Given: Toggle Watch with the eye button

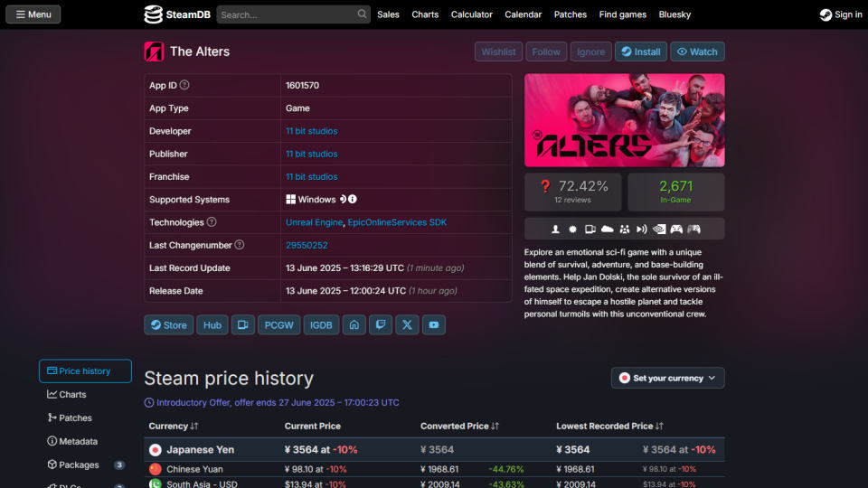Looking at the screenshot, I should click(x=697, y=52).
